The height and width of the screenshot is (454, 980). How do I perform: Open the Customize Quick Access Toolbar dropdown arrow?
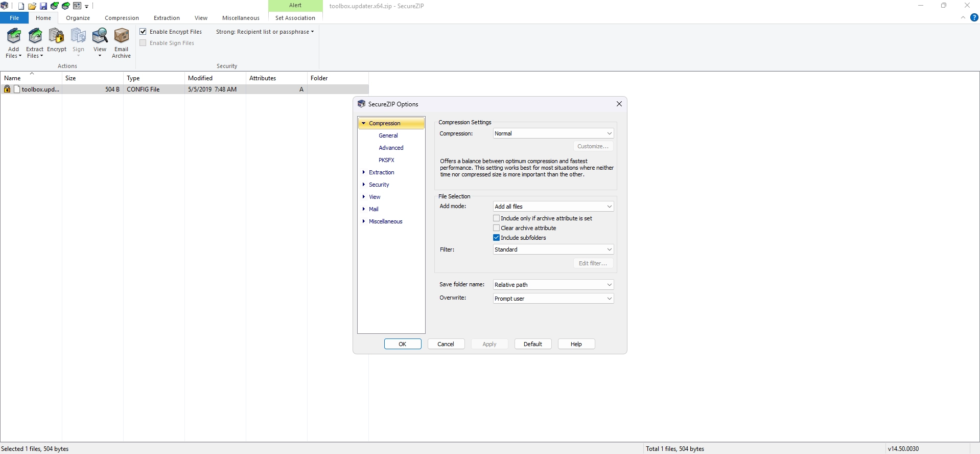(87, 7)
